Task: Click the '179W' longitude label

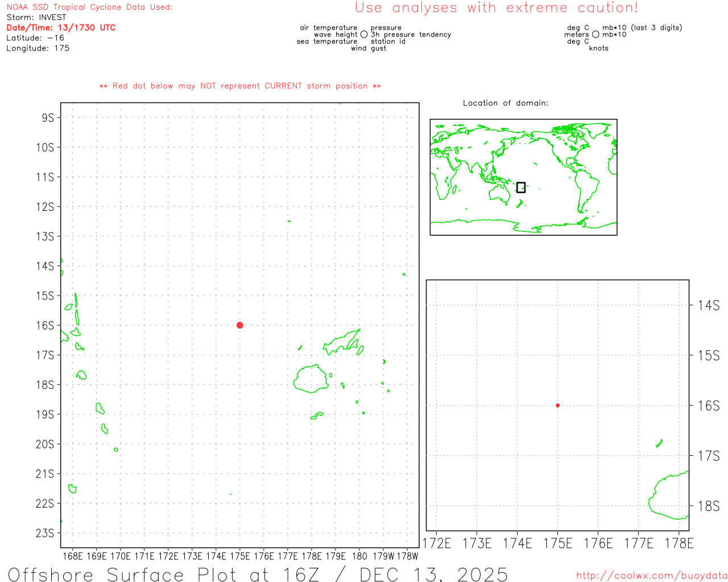Action: [383, 556]
